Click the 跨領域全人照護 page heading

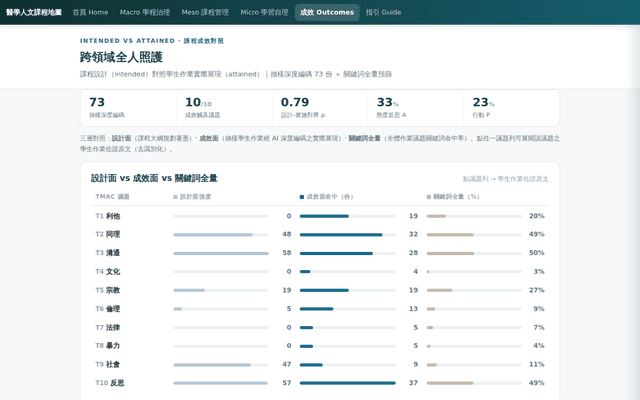(121, 57)
